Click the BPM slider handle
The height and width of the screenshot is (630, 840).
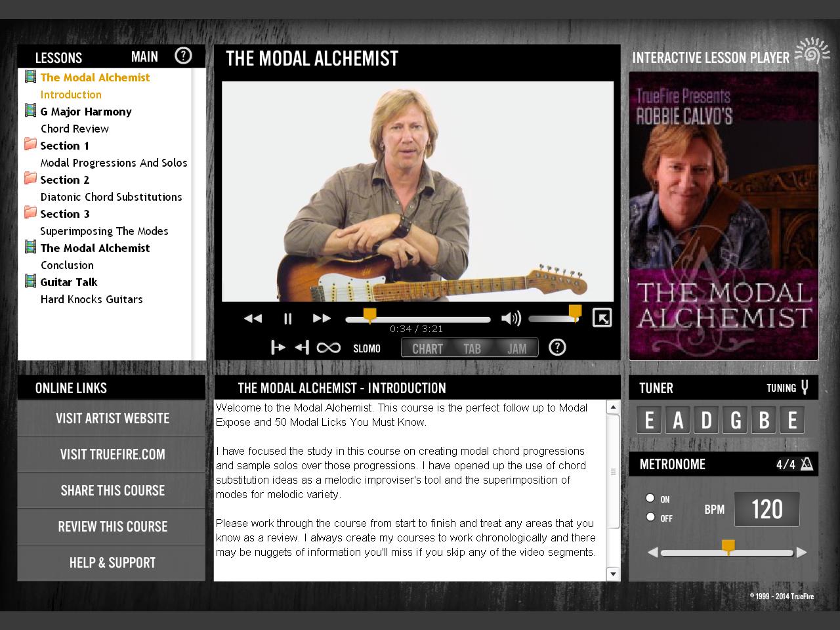pos(728,548)
